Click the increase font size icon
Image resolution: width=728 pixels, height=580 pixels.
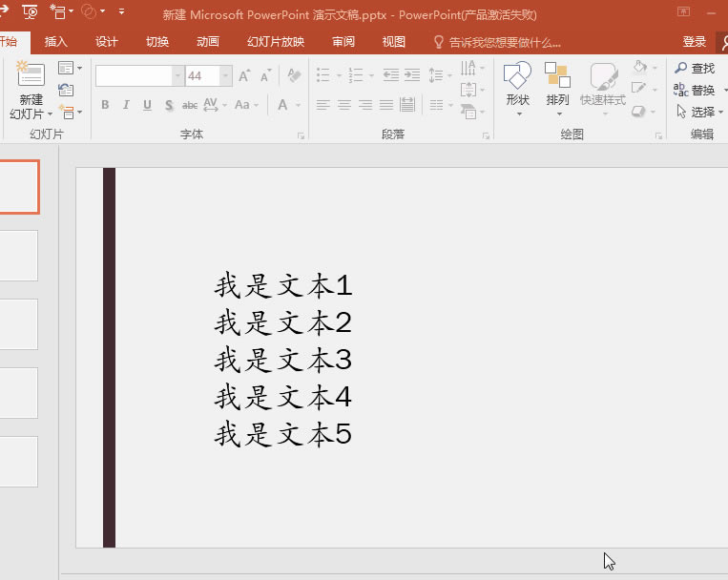(x=244, y=76)
